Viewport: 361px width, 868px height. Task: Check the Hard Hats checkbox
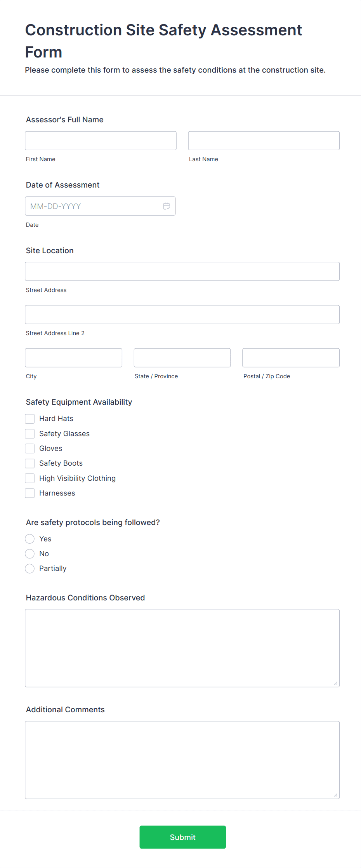(x=30, y=418)
